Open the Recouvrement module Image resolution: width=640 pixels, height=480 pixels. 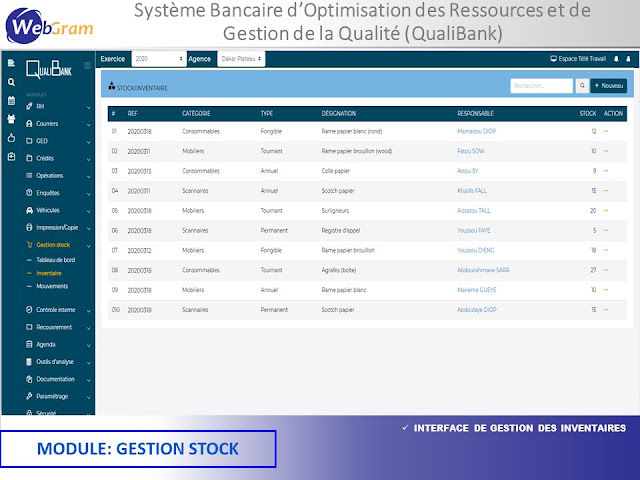(x=54, y=327)
